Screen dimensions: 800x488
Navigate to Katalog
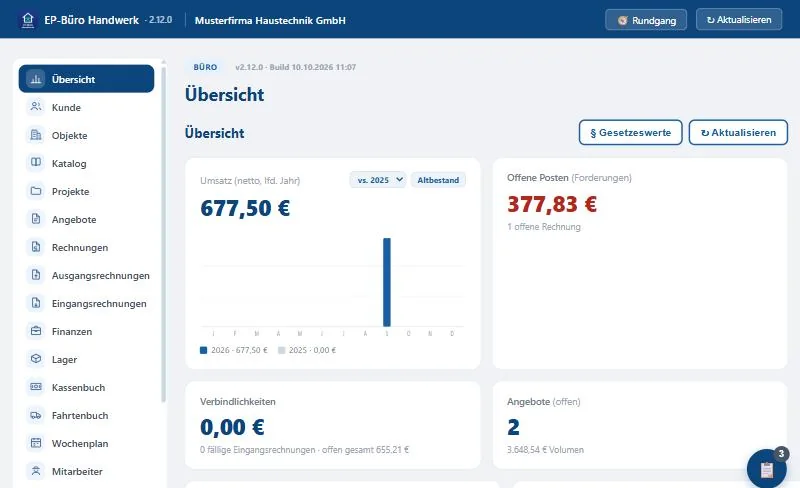(86, 163)
